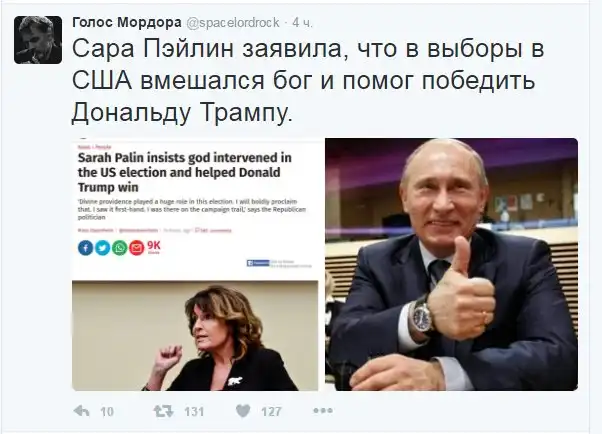Click the likes count 127

271,412
